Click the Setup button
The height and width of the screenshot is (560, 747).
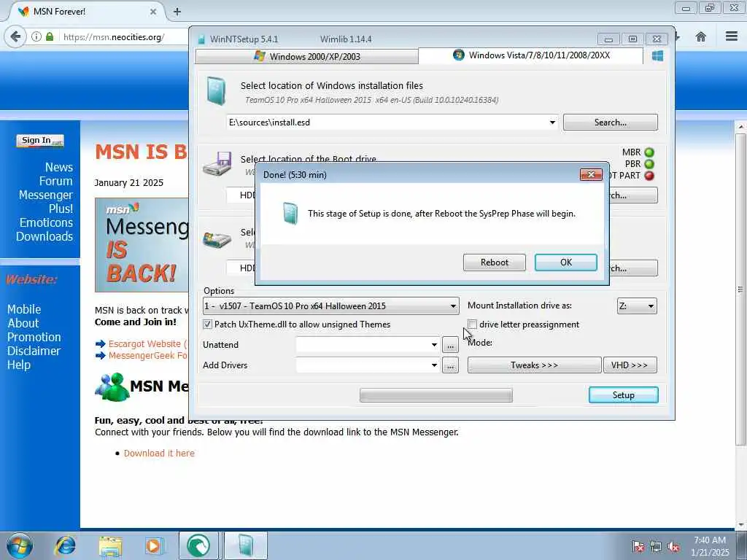tap(623, 394)
